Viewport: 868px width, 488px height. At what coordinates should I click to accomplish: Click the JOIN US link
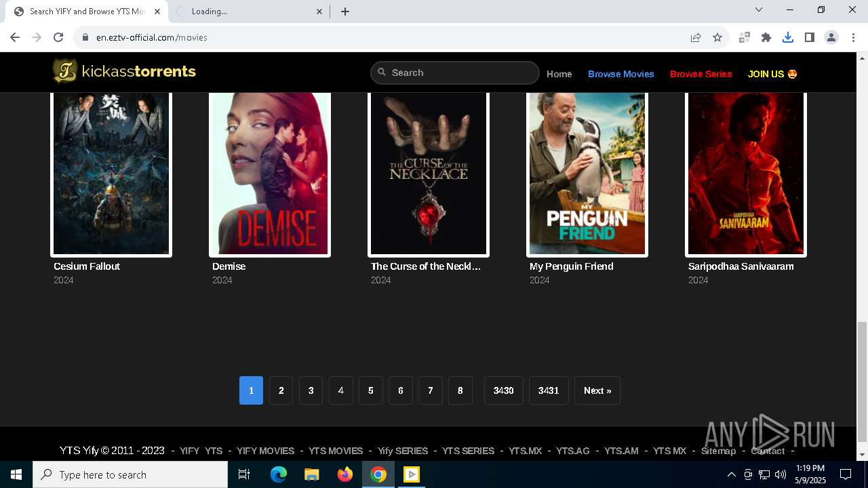772,74
